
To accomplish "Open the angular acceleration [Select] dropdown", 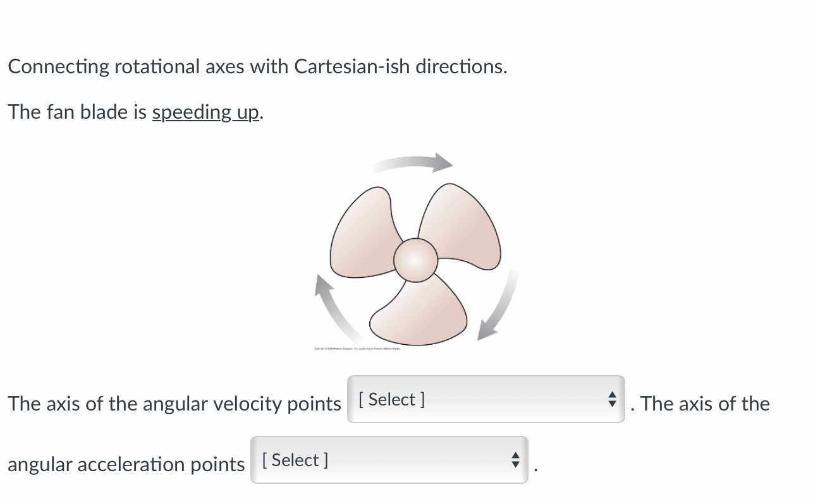I will click(x=389, y=460).
